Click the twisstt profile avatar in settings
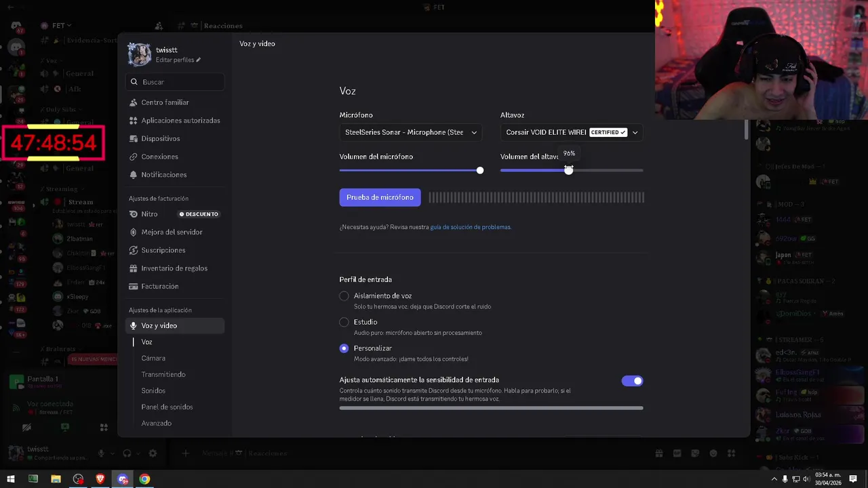The height and width of the screenshot is (488, 868). click(139, 54)
